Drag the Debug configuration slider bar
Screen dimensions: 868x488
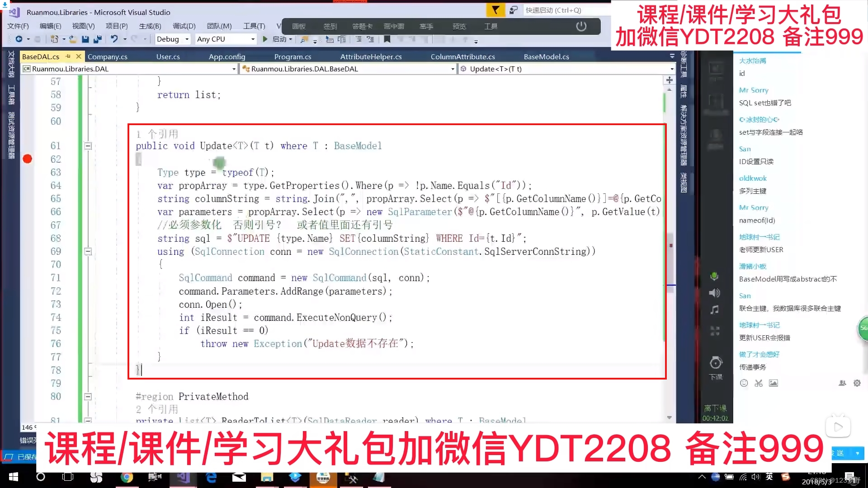coord(171,39)
